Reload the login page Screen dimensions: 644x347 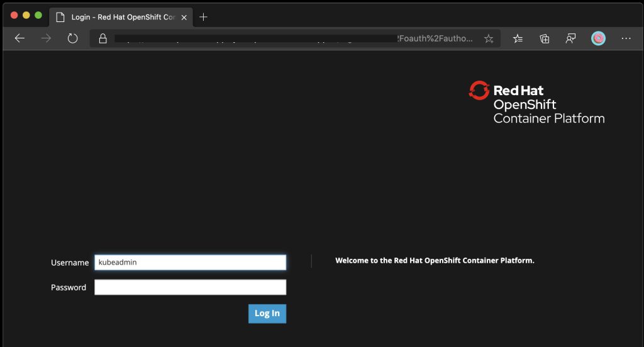click(73, 38)
